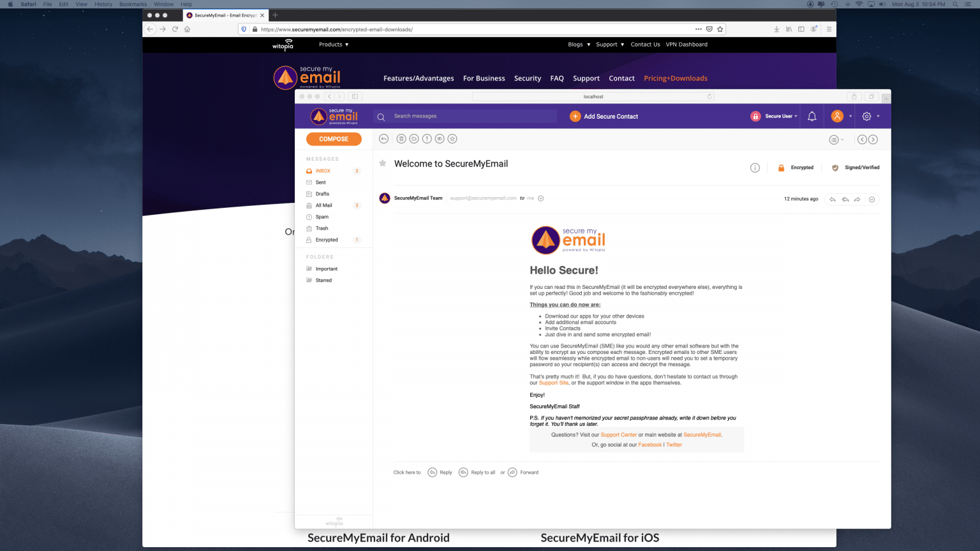Screen dimensions: 980x551
Task: Expand recipient details arrow next to 'me'
Action: 540,198
